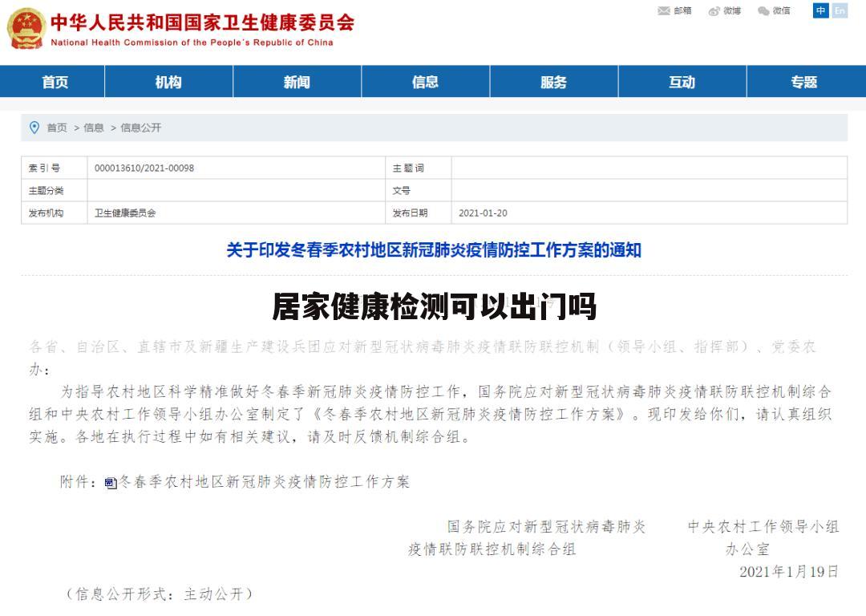Open the 新闻 navigation tab

[x=297, y=82]
